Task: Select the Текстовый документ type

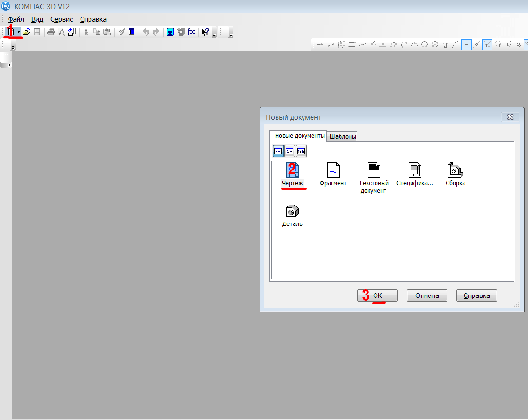Action: point(374,178)
